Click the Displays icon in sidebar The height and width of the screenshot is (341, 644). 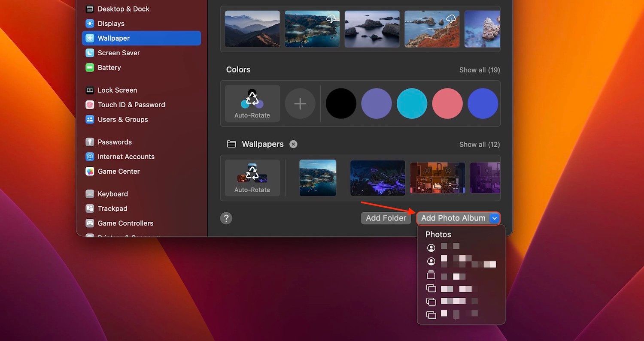tap(90, 24)
